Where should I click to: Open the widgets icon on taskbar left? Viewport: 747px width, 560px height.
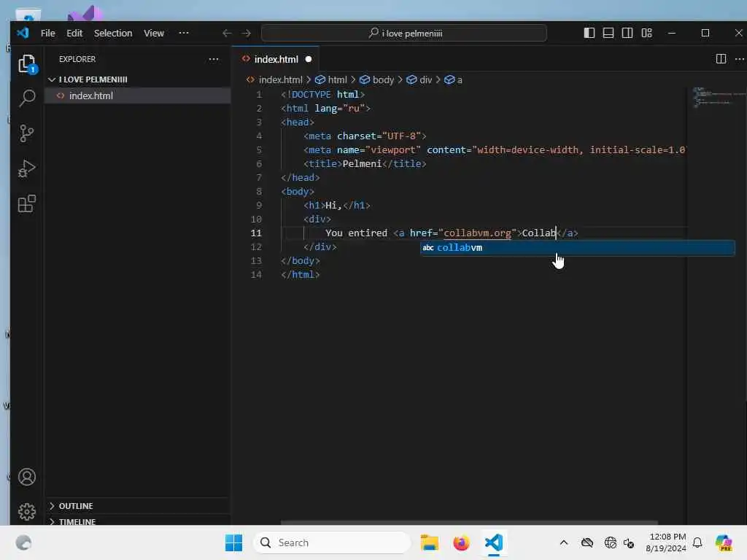(x=23, y=542)
